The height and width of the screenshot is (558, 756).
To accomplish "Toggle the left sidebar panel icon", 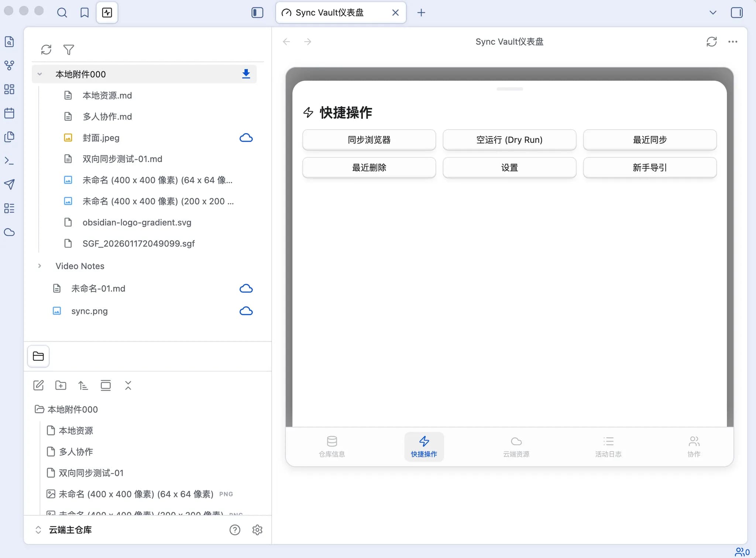I will pyautogui.click(x=257, y=13).
